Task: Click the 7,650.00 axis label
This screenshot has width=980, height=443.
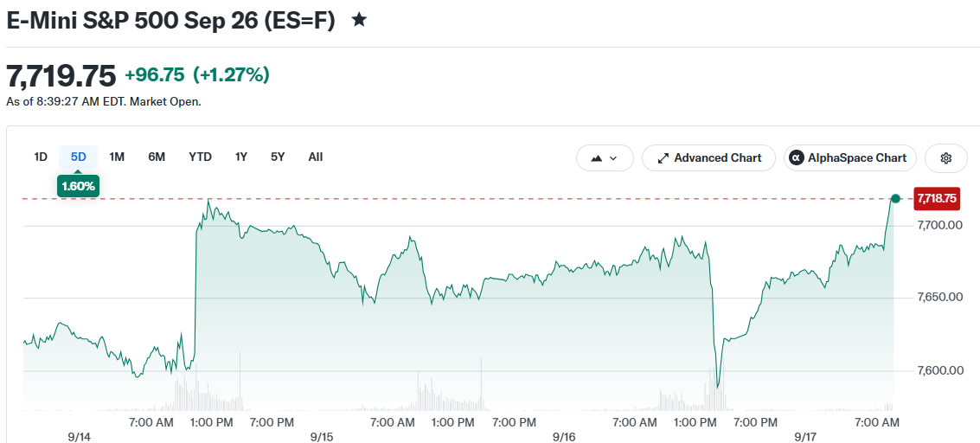Action: tap(939, 297)
